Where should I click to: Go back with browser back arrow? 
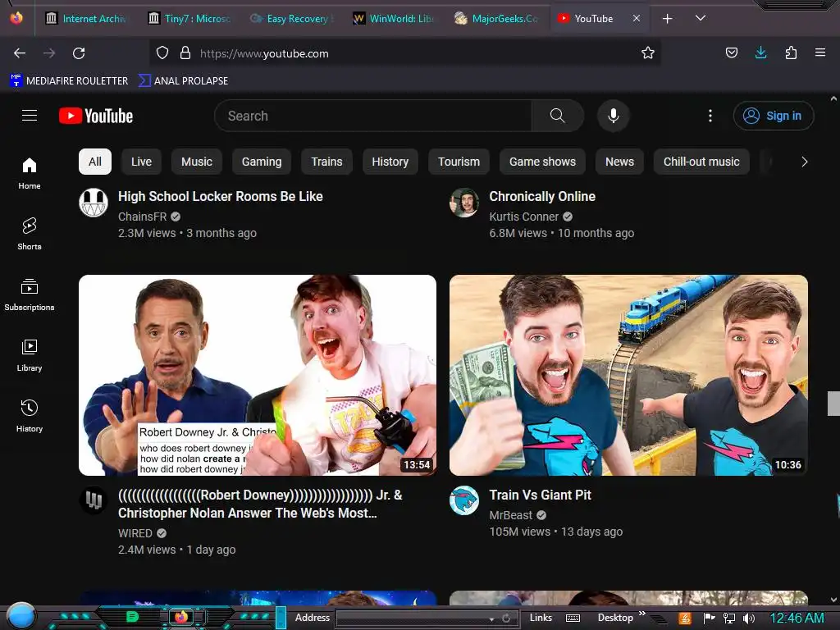tap(20, 53)
